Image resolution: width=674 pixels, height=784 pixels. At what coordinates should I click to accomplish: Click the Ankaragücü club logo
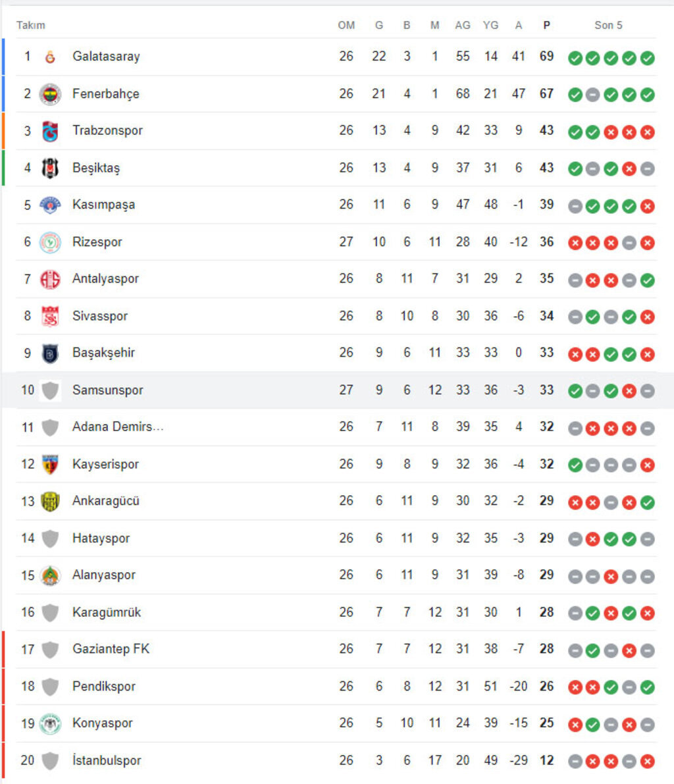coord(50,501)
